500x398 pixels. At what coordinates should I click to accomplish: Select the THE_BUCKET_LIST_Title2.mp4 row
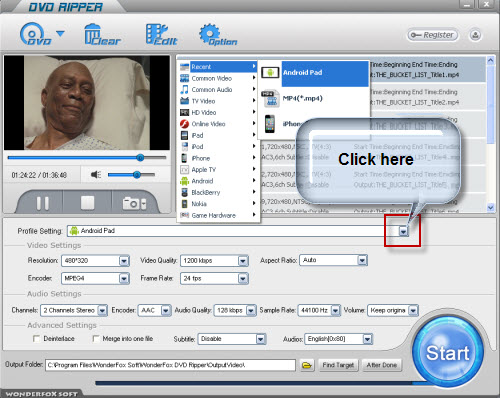click(428, 97)
